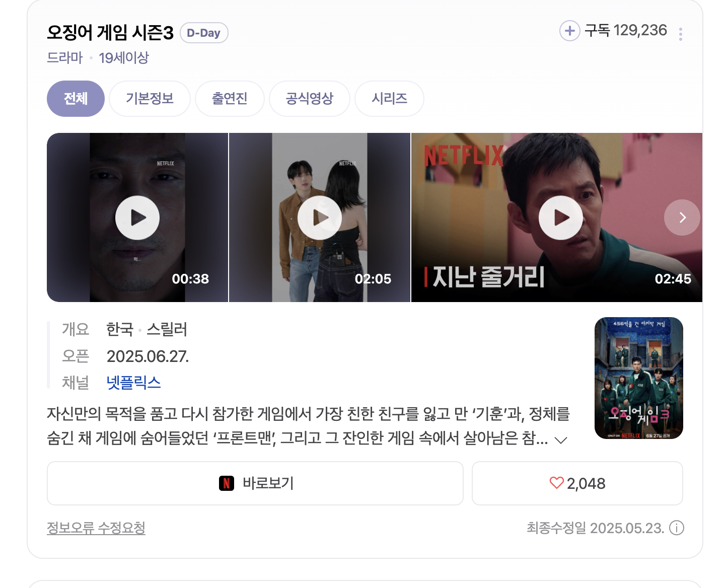The image size is (726, 588).
Task: Select the 전체 tab
Action: click(x=76, y=99)
